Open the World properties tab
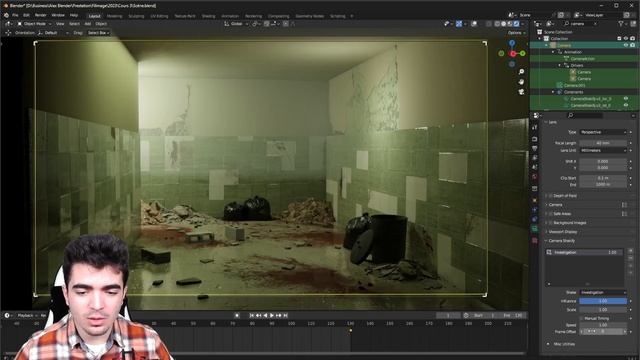Image resolution: width=640 pixels, height=360 pixels. (x=535, y=176)
